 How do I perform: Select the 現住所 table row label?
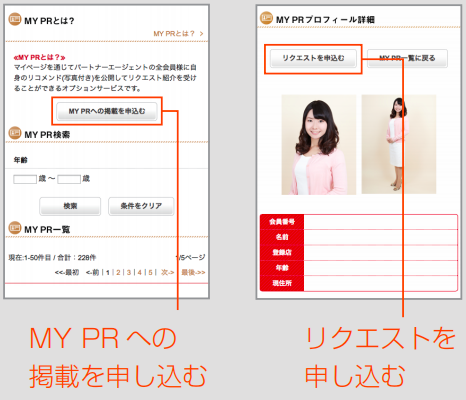tap(282, 283)
